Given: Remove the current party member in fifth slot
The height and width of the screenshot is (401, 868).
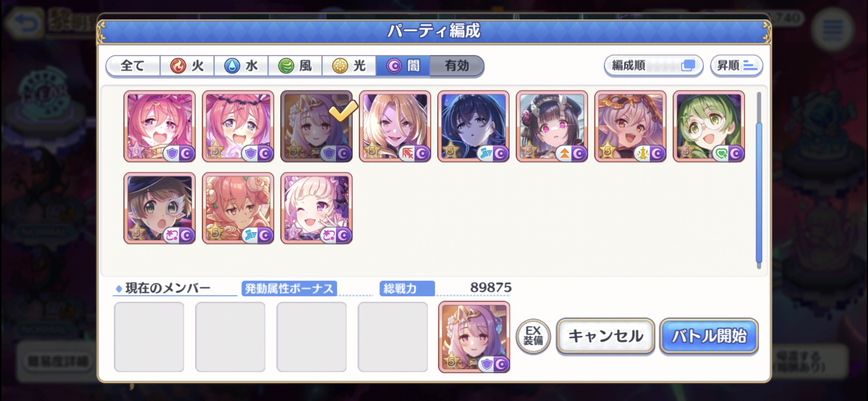Looking at the screenshot, I should [x=474, y=337].
